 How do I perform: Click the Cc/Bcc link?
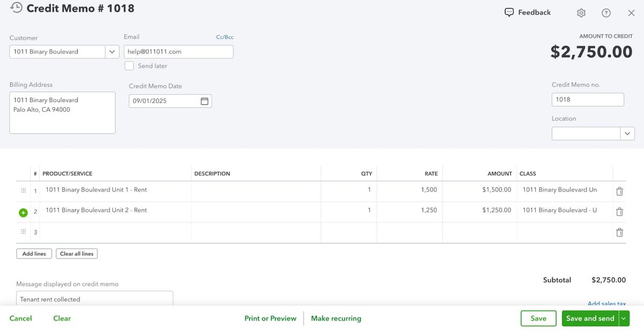point(224,38)
